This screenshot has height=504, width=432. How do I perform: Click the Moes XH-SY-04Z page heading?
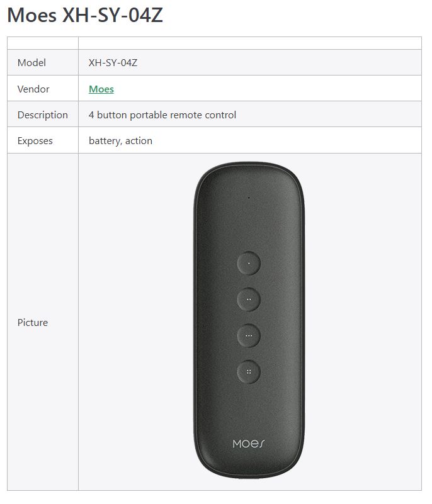(x=85, y=15)
